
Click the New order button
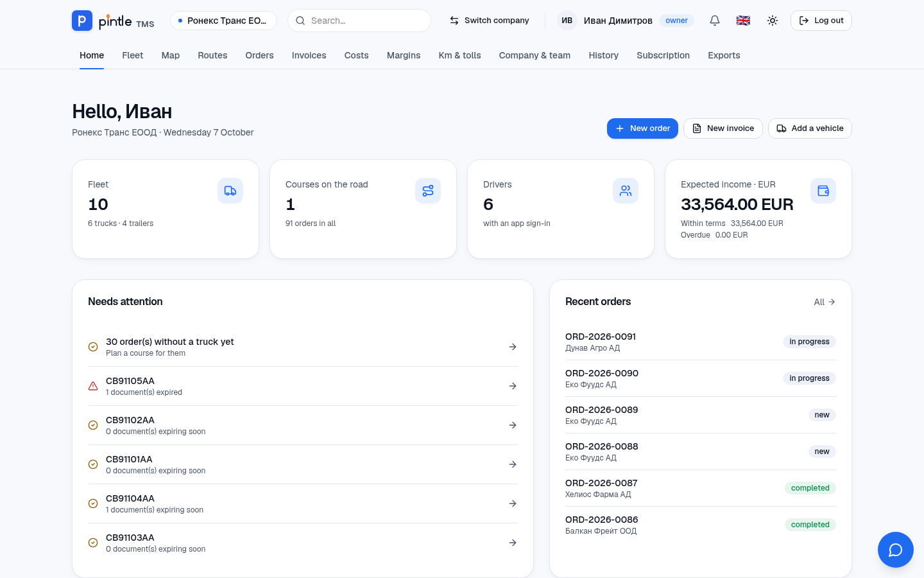click(x=642, y=128)
